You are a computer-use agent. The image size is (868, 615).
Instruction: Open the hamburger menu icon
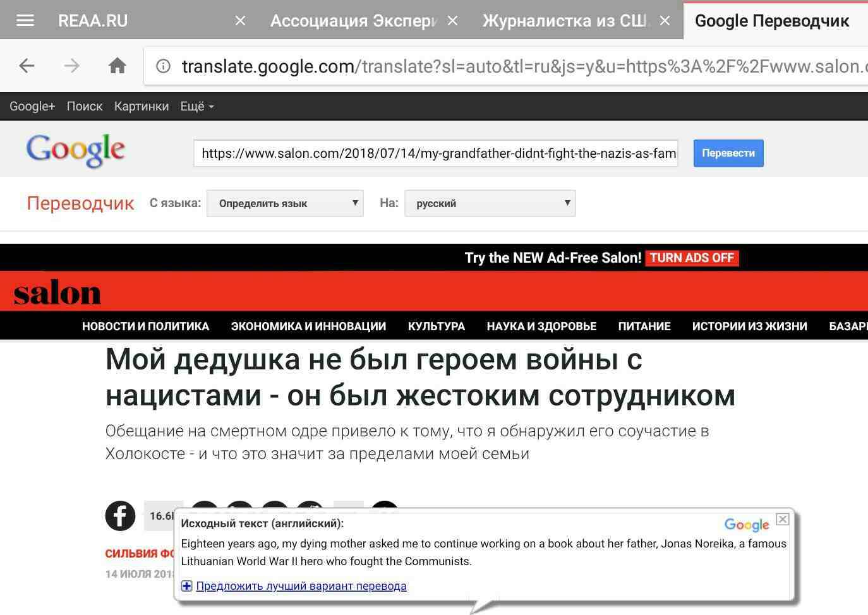tap(25, 20)
